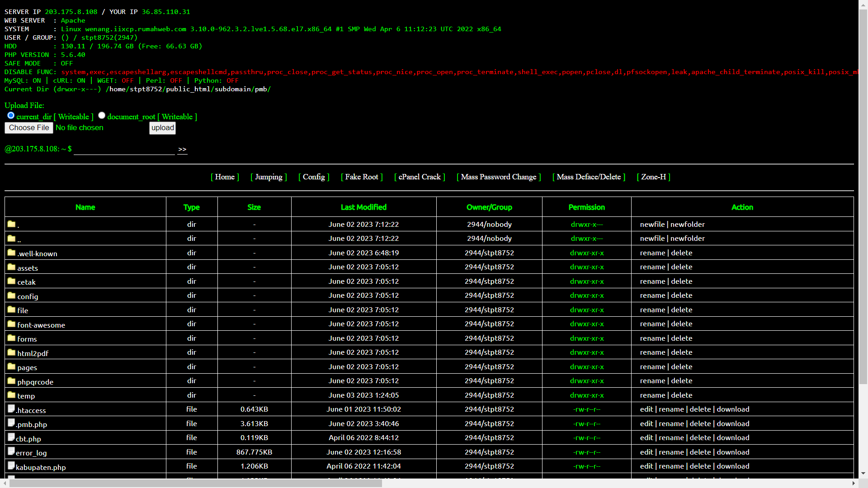The image size is (868, 488).
Task: Click delete for the config folder
Action: (x=682, y=296)
